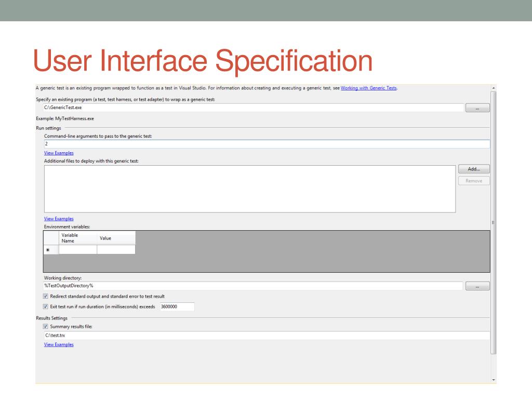This screenshot has height=399, width=532.
Task: Click the Remove button for deployment files
Action: pyautogui.click(x=474, y=181)
